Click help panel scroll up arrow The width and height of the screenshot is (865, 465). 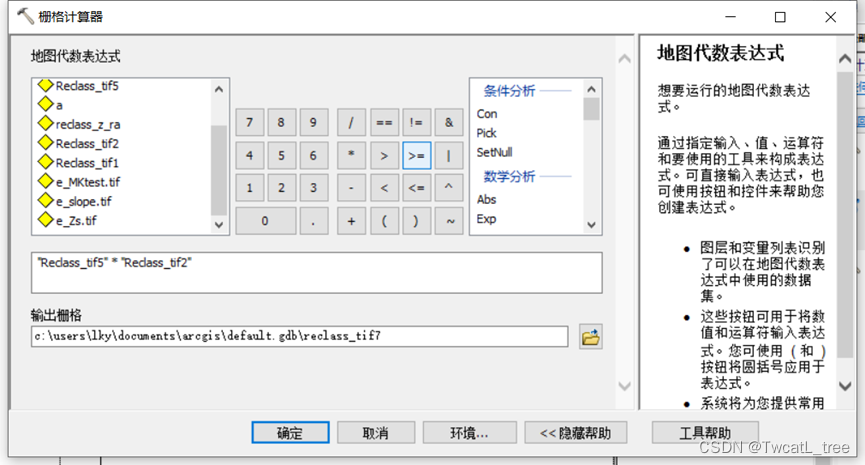[x=845, y=58]
